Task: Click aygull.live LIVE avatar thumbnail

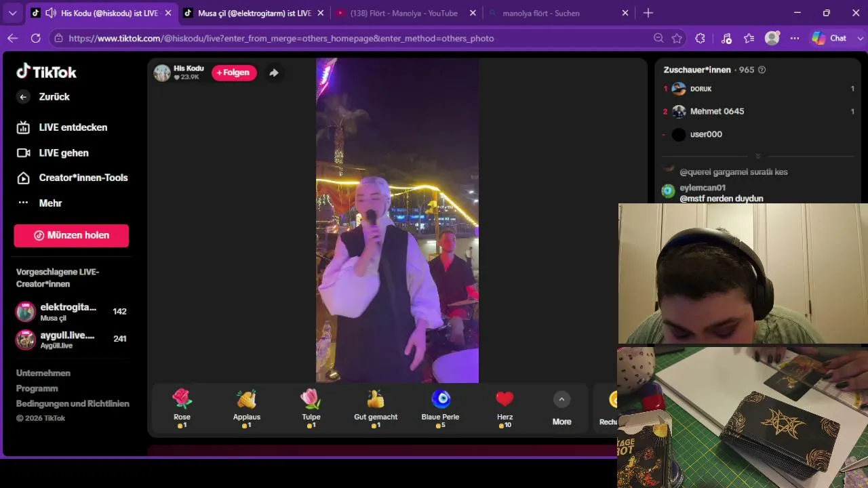Action: click(26, 340)
